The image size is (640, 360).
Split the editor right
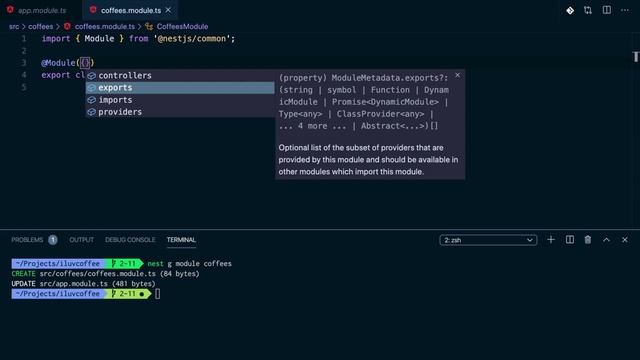tap(607, 10)
